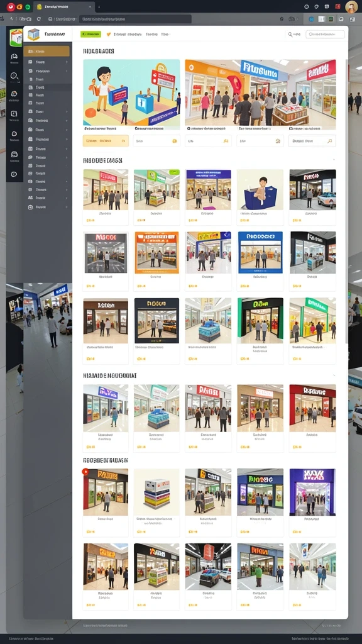
Task: Click the red circular browser logo icon
Action: click(x=11, y=7)
